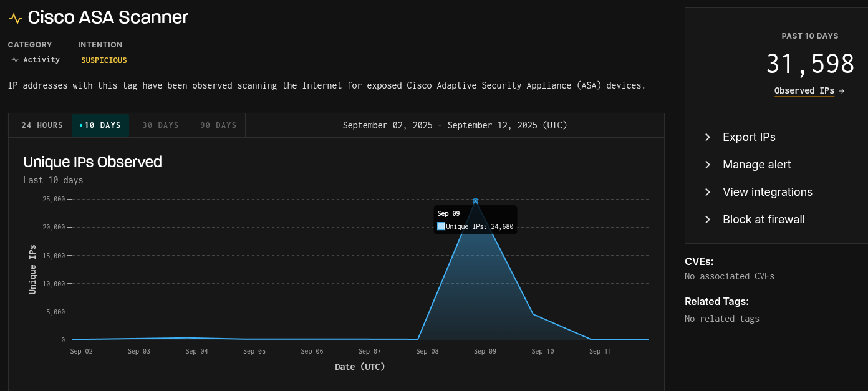Click the blue legend square in the tooltip
Screen dimensions: 868x391
[x=442, y=226]
